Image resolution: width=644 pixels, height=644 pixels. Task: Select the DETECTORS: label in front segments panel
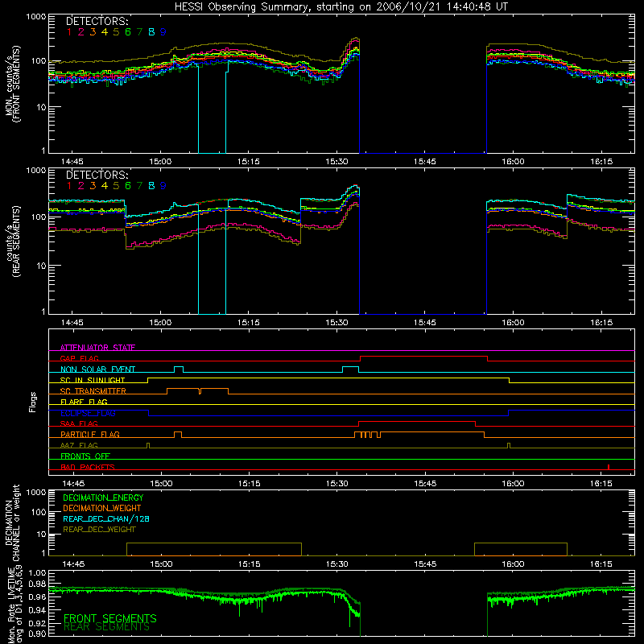97,22
